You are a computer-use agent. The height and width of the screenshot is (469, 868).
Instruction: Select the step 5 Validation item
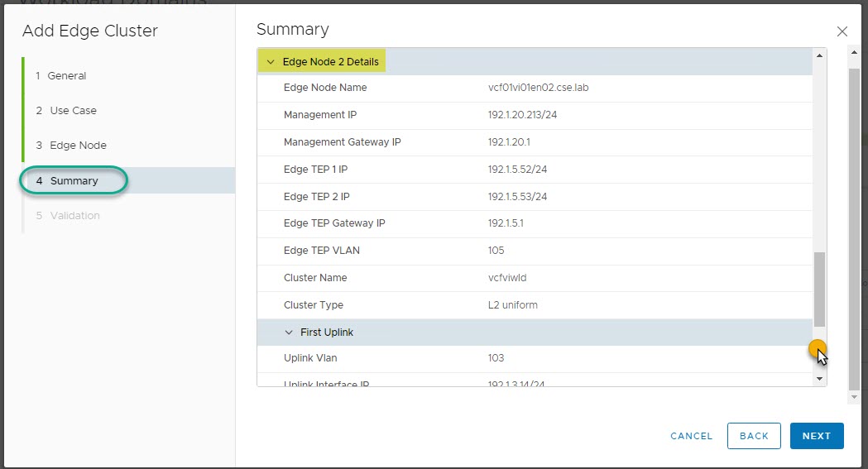click(74, 215)
